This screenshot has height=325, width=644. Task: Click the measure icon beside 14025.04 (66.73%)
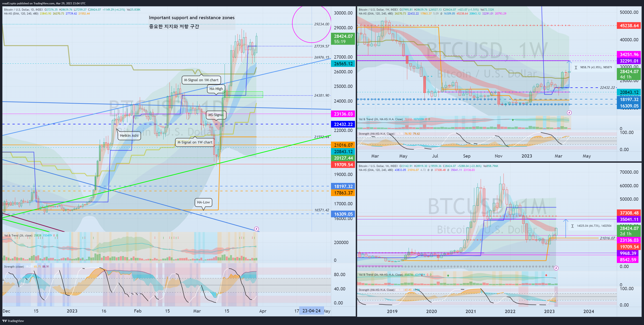click(573, 226)
